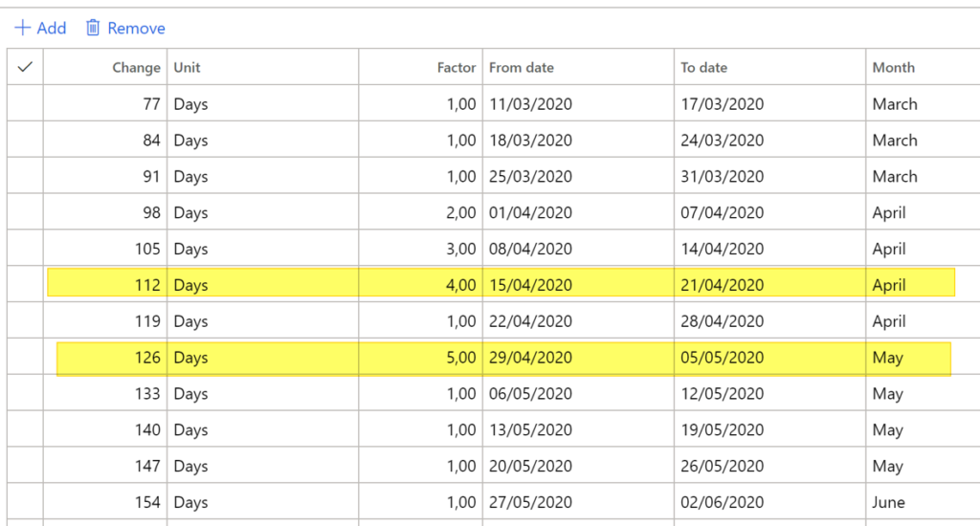Click the April cell in the Change 98 row

(924, 212)
